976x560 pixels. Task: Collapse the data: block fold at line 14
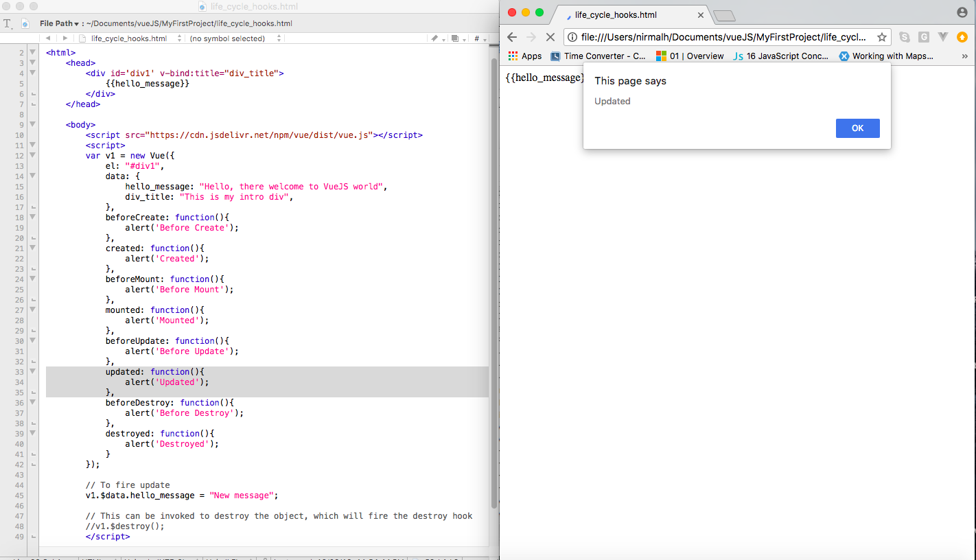coord(32,176)
